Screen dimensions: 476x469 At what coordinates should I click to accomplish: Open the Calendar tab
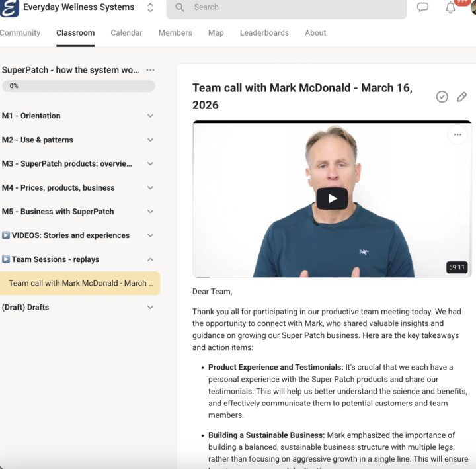(x=126, y=33)
